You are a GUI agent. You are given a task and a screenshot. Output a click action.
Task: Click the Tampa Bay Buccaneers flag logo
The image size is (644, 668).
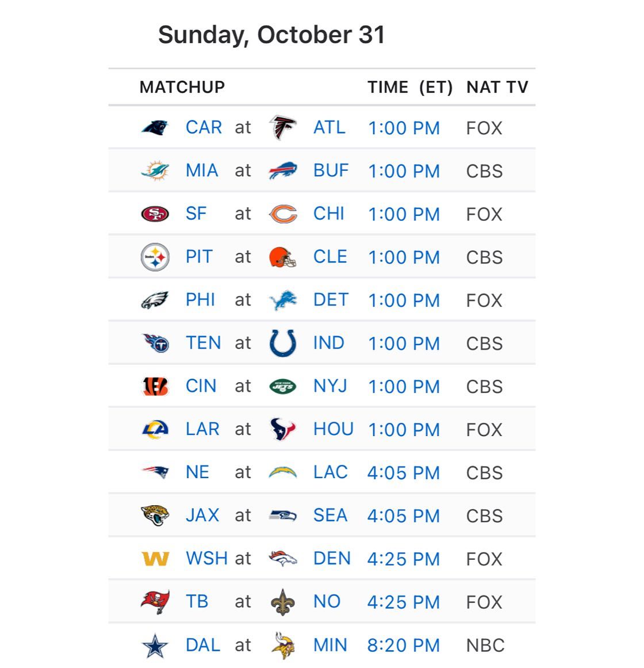155,601
